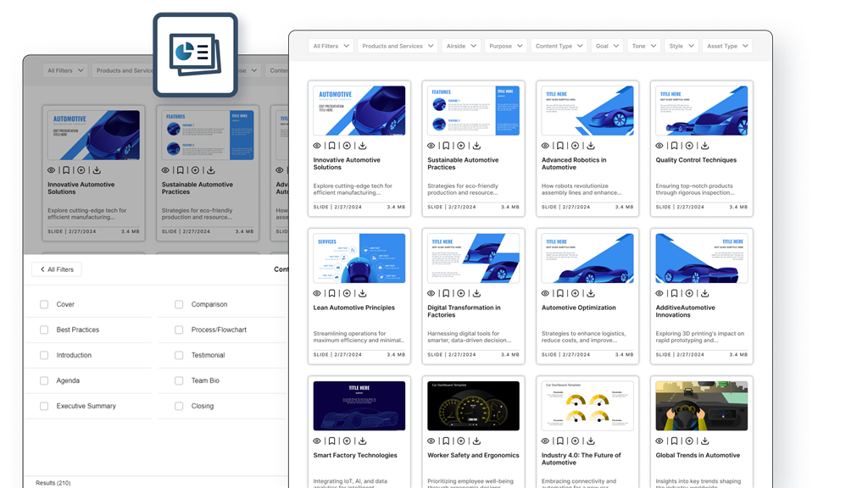Bookmark the Quality Control Techniques slide

tap(674, 146)
